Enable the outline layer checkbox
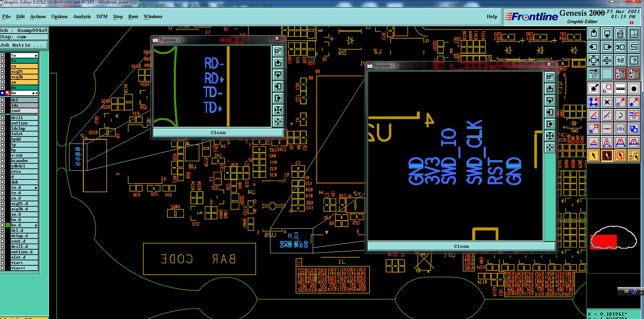 [2, 123]
